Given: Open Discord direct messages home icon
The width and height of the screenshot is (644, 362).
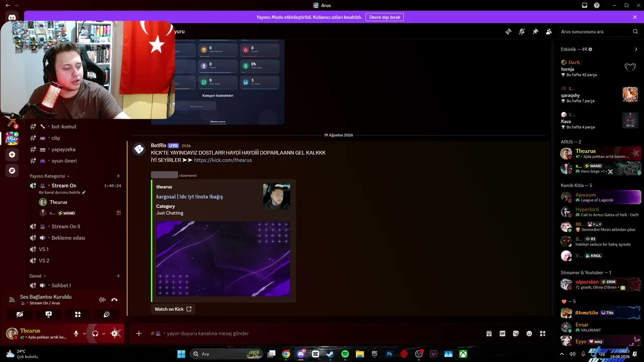Looking at the screenshot, I should pyautogui.click(x=12, y=17).
